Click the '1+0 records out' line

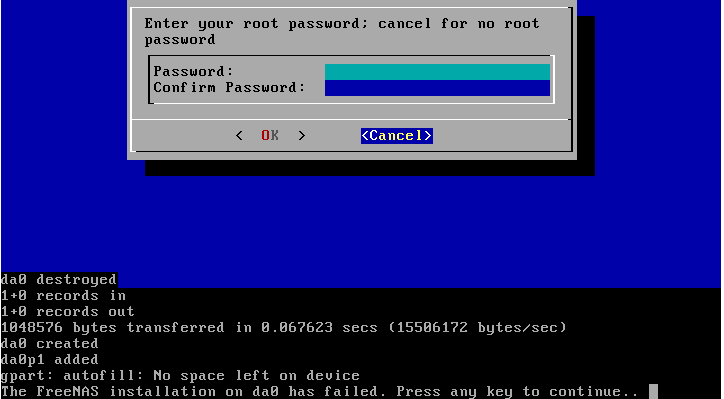68,312
